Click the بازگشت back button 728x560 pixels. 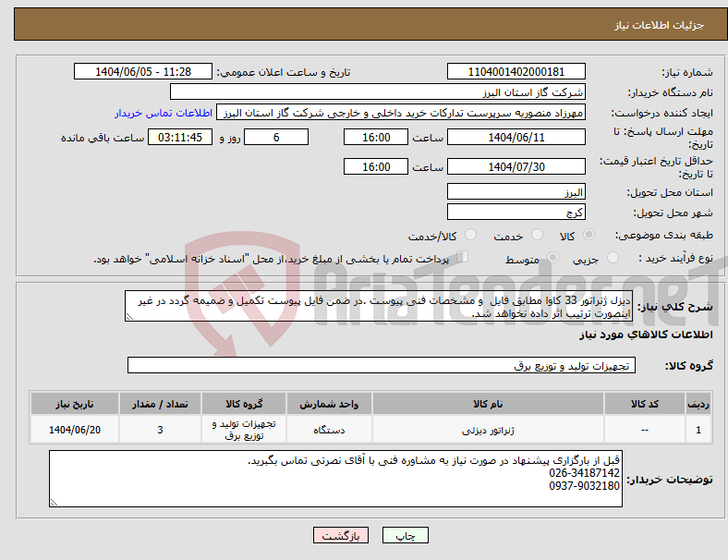341,535
